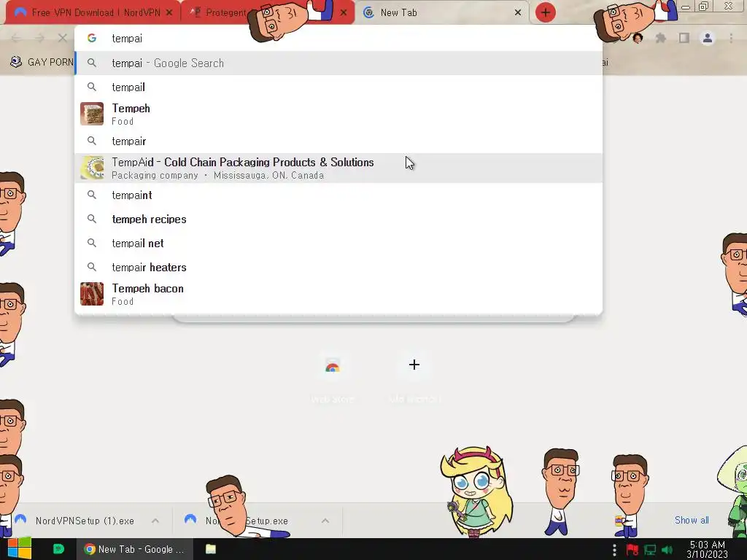This screenshot has height=560, width=747.
Task: Toggle the side panel icon
Action: [x=684, y=38]
